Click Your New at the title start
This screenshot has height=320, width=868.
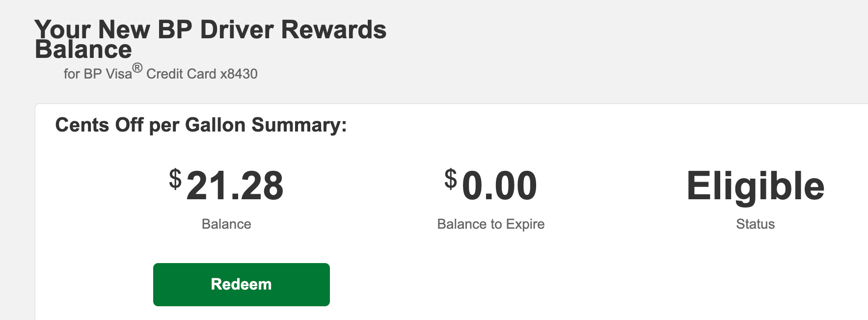92,30
